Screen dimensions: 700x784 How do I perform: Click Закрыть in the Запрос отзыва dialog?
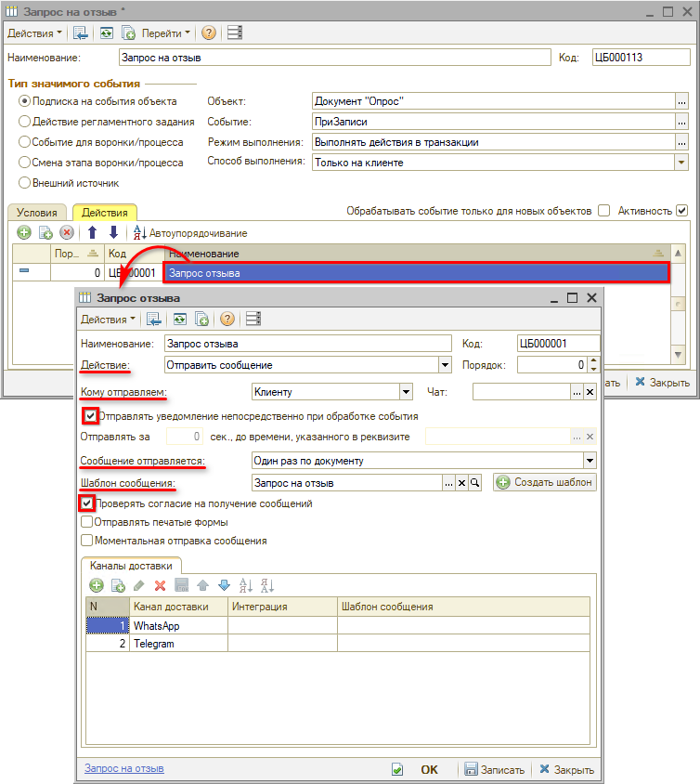566,769
